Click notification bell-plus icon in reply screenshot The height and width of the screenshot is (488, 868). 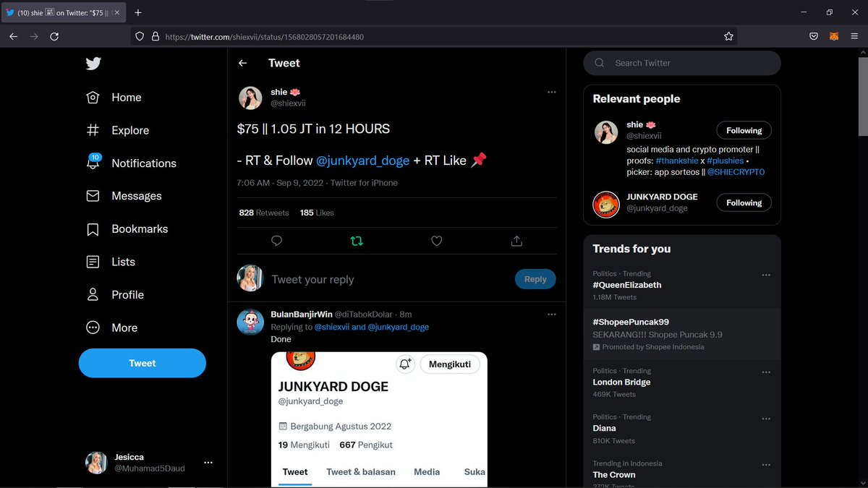pyautogui.click(x=405, y=364)
